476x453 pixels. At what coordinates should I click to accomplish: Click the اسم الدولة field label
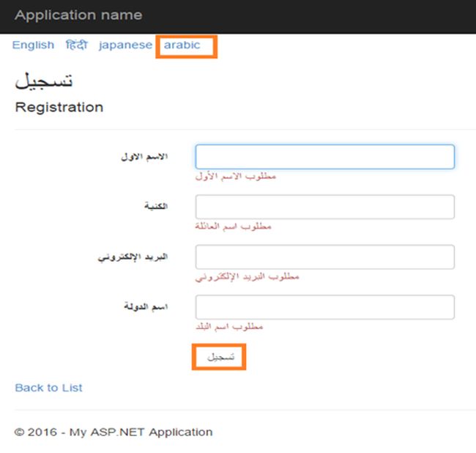point(146,306)
